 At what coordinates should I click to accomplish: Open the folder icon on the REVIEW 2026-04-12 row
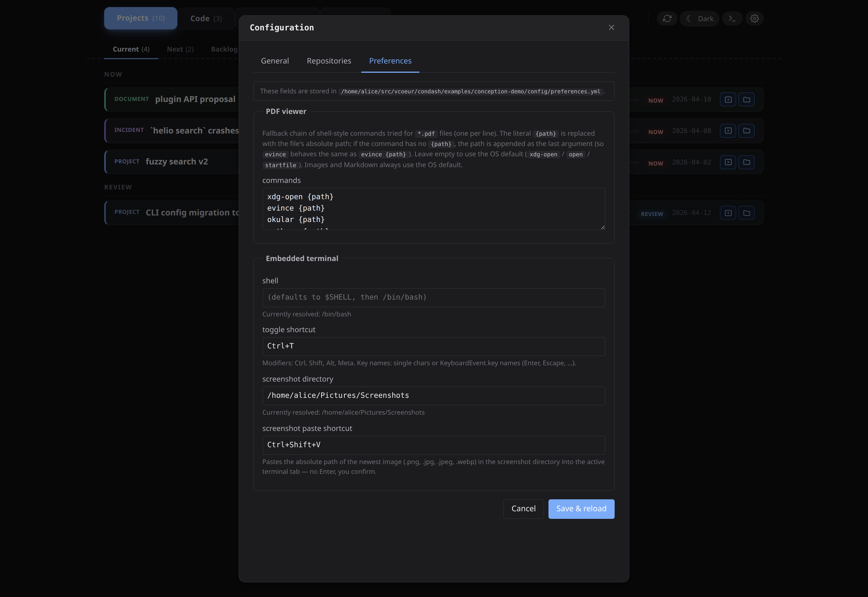[x=746, y=212]
